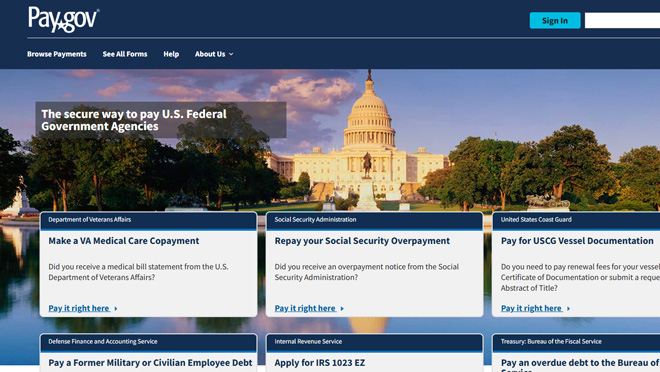Open Pay an overdue debt to the Bureau
660x372 pixels.
coord(580,365)
